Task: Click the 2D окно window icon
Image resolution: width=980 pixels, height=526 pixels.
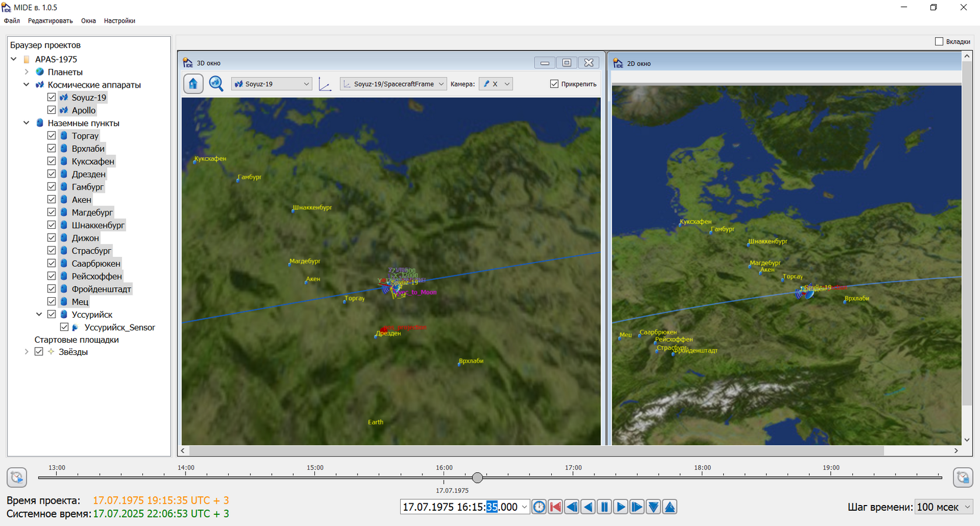Action: 618,63
